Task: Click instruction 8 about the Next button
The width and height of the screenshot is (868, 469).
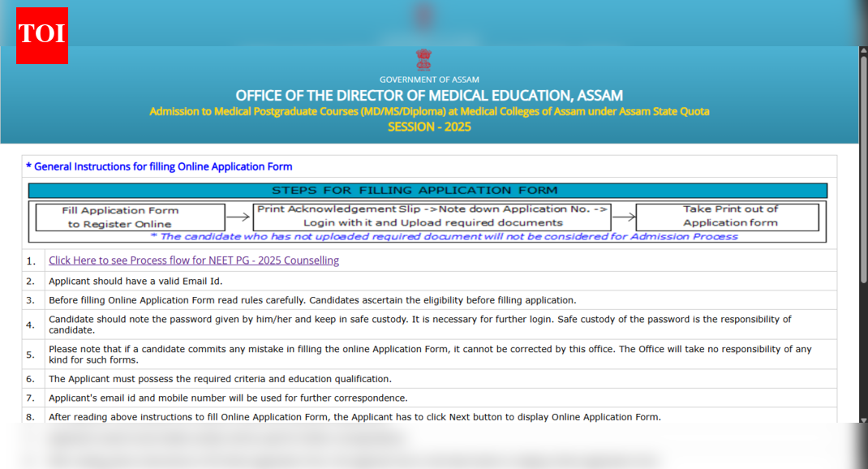Action: (x=355, y=417)
